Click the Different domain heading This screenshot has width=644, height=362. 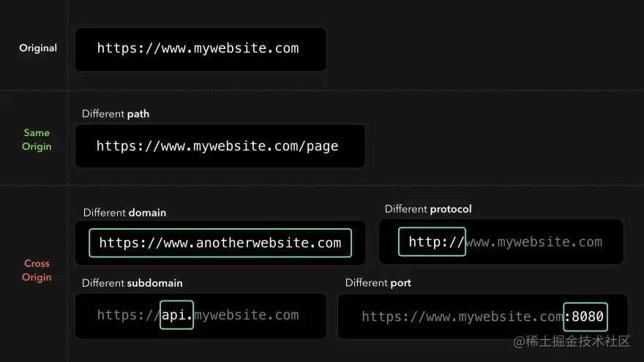tap(124, 213)
